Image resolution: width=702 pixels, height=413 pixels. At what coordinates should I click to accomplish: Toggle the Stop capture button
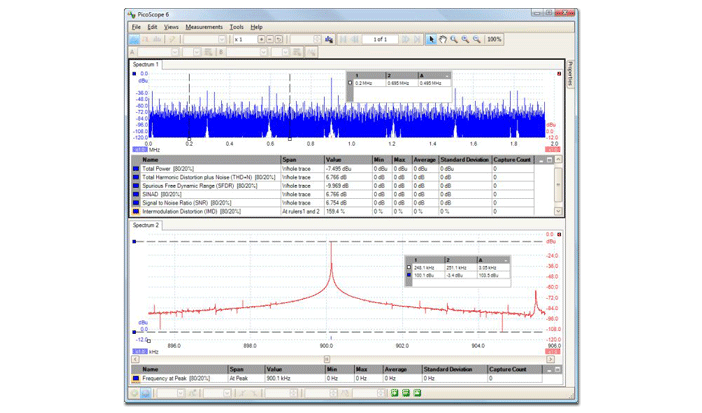point(146,393)
